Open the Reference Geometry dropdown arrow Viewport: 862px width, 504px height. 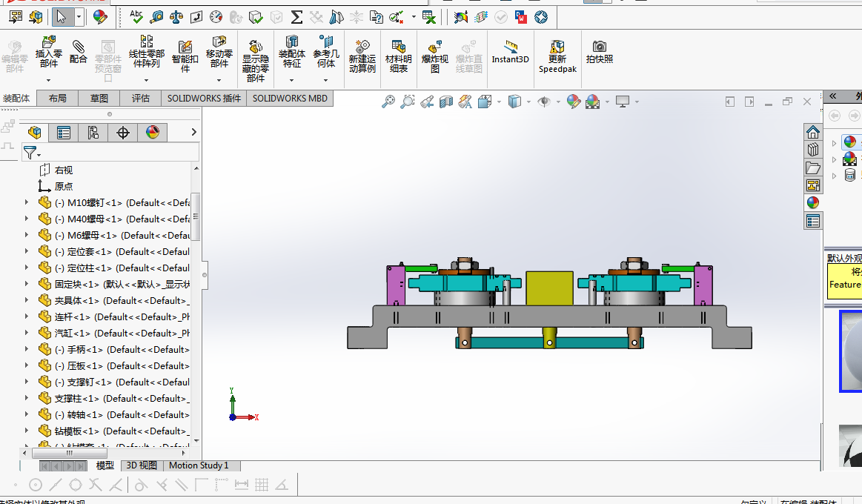tap(326, 80)
